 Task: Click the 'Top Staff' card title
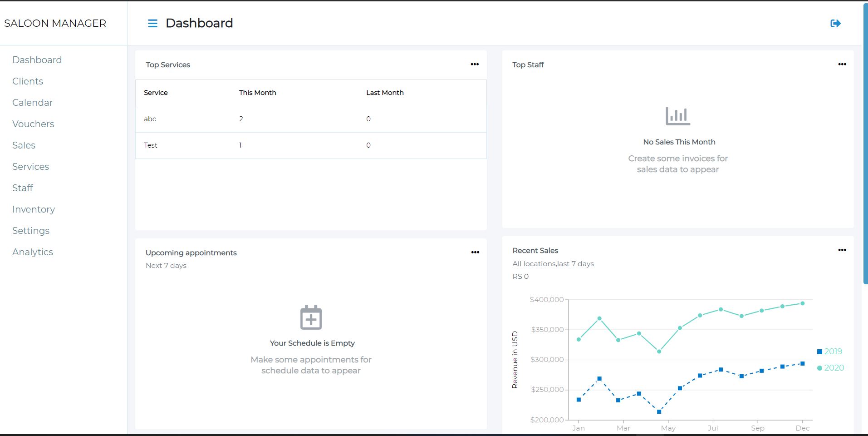[x=528, y=65]
